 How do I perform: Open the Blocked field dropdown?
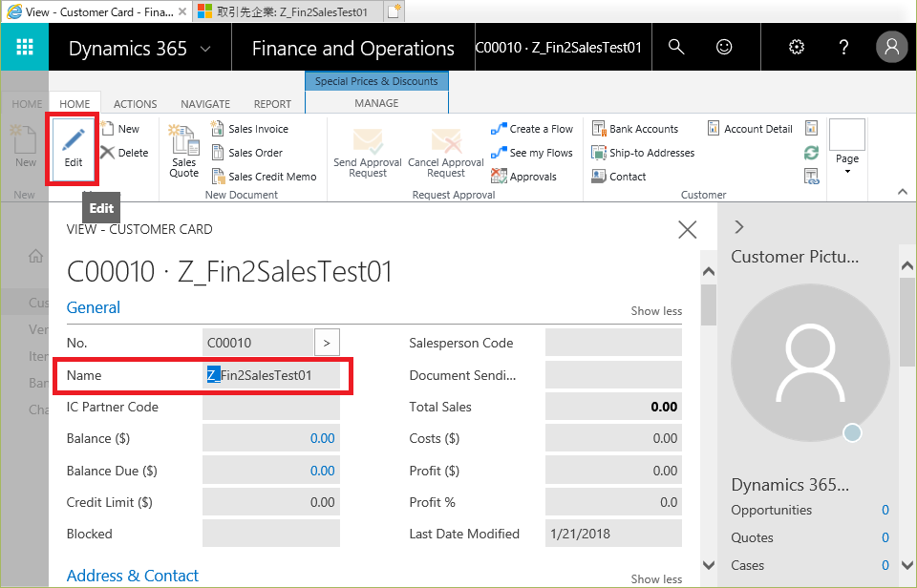pos(270,534)
